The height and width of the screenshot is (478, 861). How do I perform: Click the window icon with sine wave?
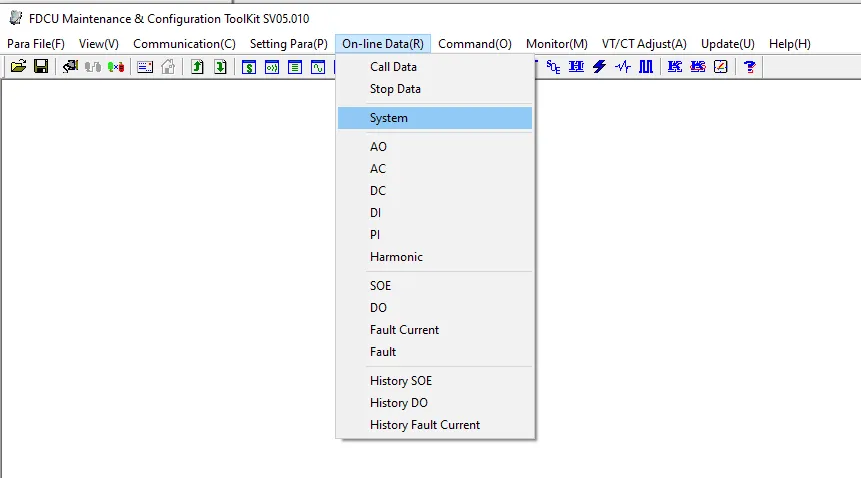(318, 67)
